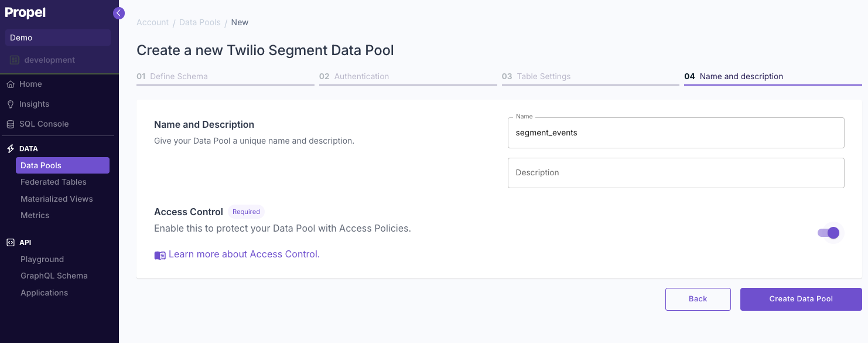This screenshot has width=868, height=343.
Task: Expand the DATA section in sidebar
Action: 29,148
